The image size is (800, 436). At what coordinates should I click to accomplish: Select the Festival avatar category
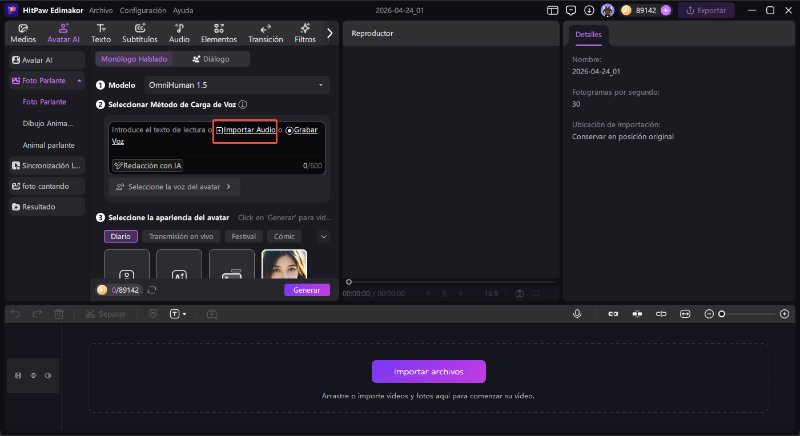243,236
